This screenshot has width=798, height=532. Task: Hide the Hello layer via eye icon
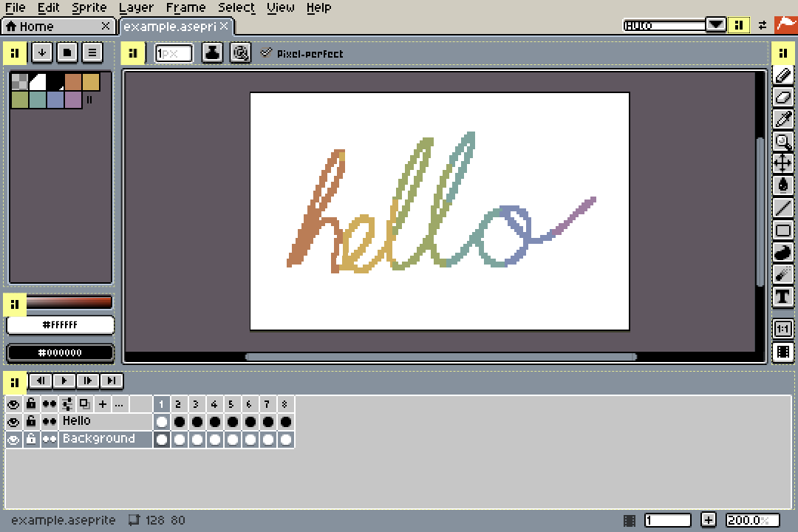14,421
